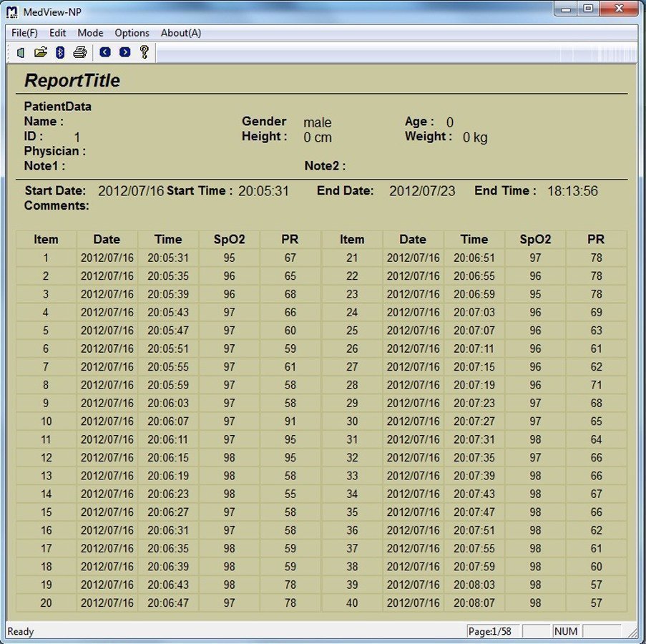Open the File(F) menu

[x=24, y=33]
